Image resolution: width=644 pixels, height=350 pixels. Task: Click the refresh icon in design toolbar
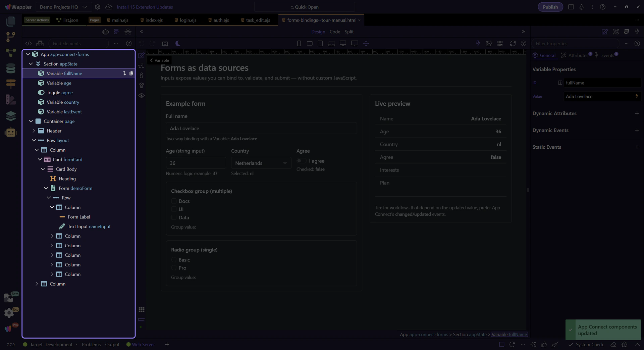513,43
